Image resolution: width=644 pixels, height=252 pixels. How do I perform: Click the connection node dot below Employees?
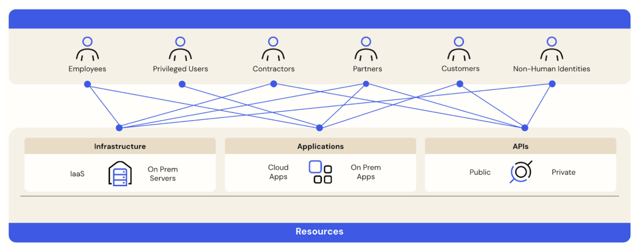click(88, 84)
